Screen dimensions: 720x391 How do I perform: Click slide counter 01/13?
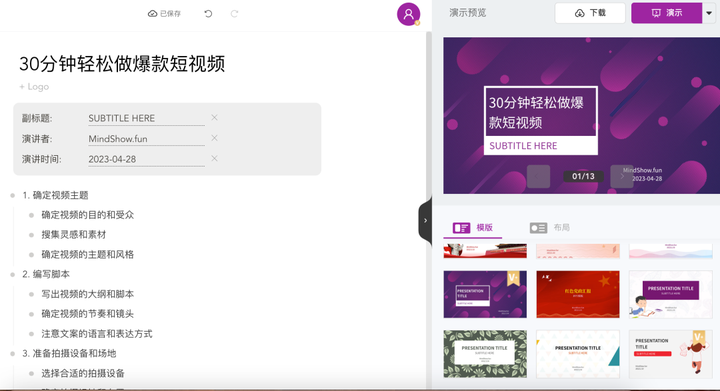click(583, 176)
